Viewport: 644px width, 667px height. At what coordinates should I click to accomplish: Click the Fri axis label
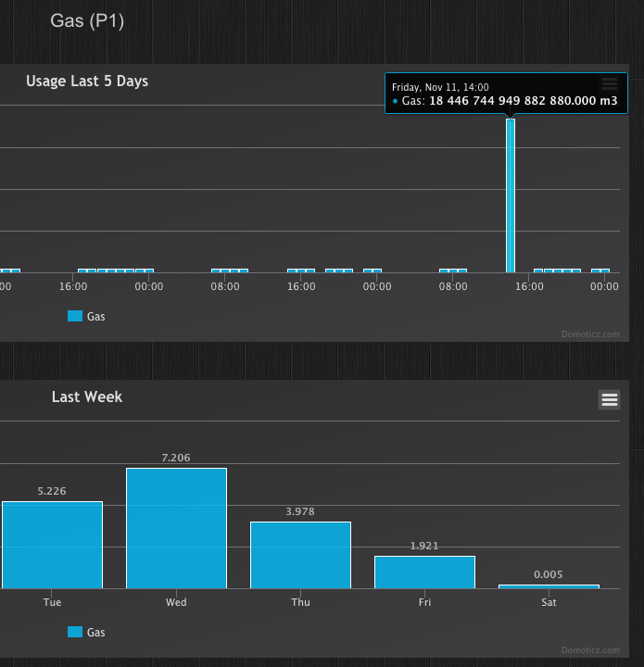(x=424, y=602)
